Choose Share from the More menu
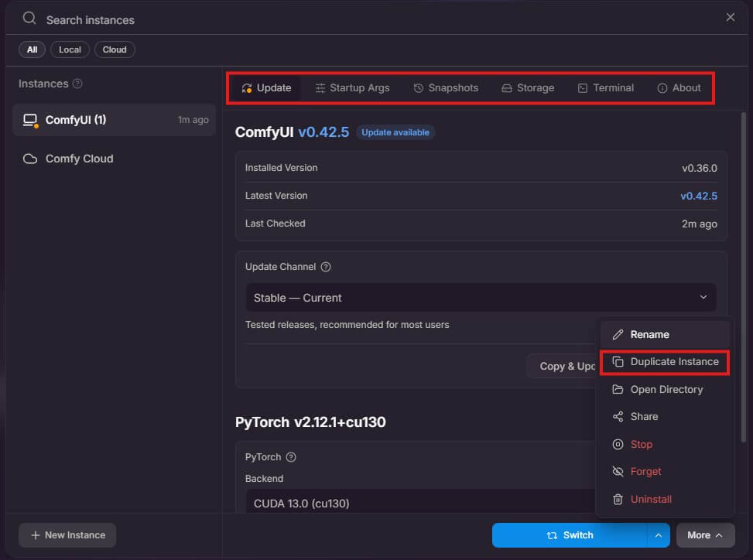Screen dimensions: 753x560 tap(665, 417)
